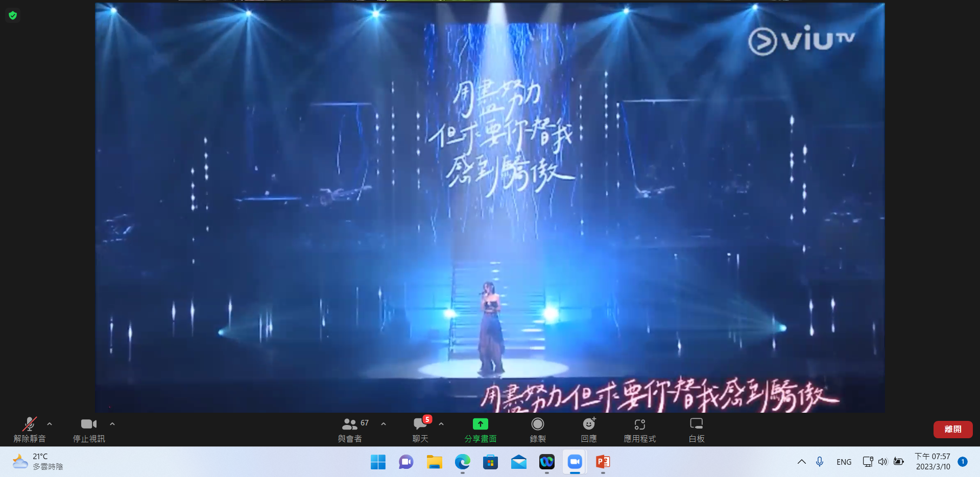
Task: Click the red Leave meeting button
Action: 952,429
